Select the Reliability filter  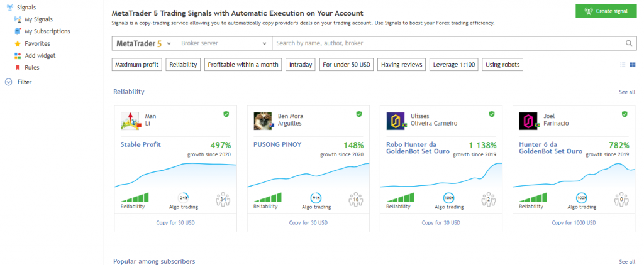pyautogui.click(x=183, y=65)
